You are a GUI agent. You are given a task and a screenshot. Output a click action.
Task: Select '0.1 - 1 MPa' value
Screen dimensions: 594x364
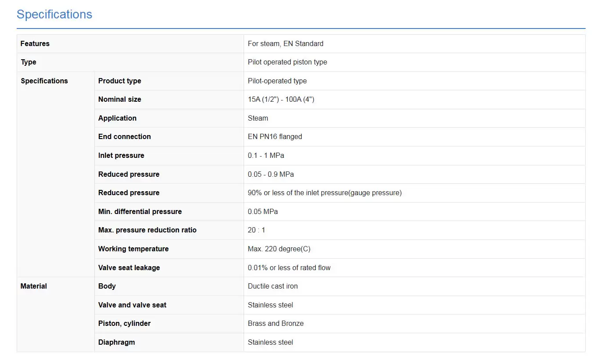click(266, 156)
